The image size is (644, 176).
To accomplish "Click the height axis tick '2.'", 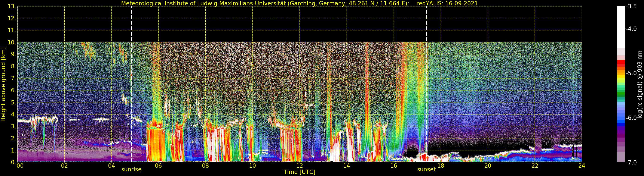I will (13, 138).
